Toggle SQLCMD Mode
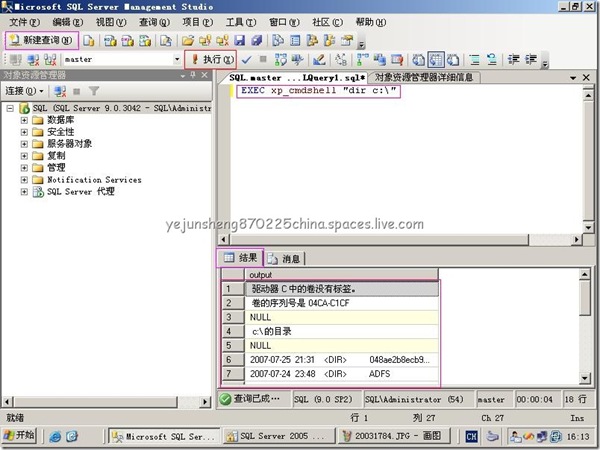 [x=397, y=60]
